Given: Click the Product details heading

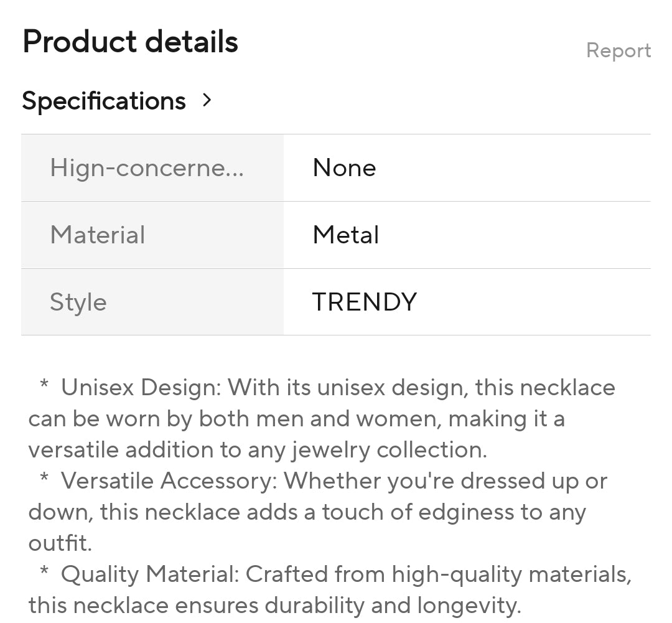Looking at the screenshot, I should (x=130, y=42).
